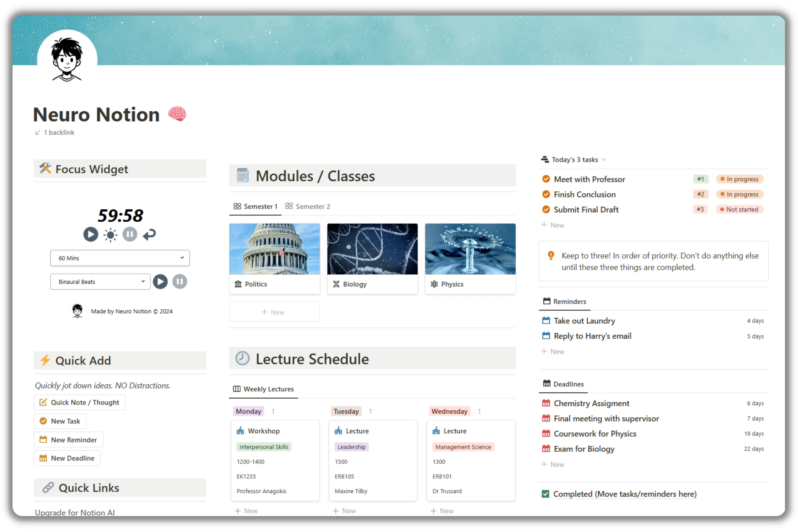Image resolution: width=798 pixels, height=532 pixels.
Task: Reset the timer with return arrow
Action: pos(149,234)
